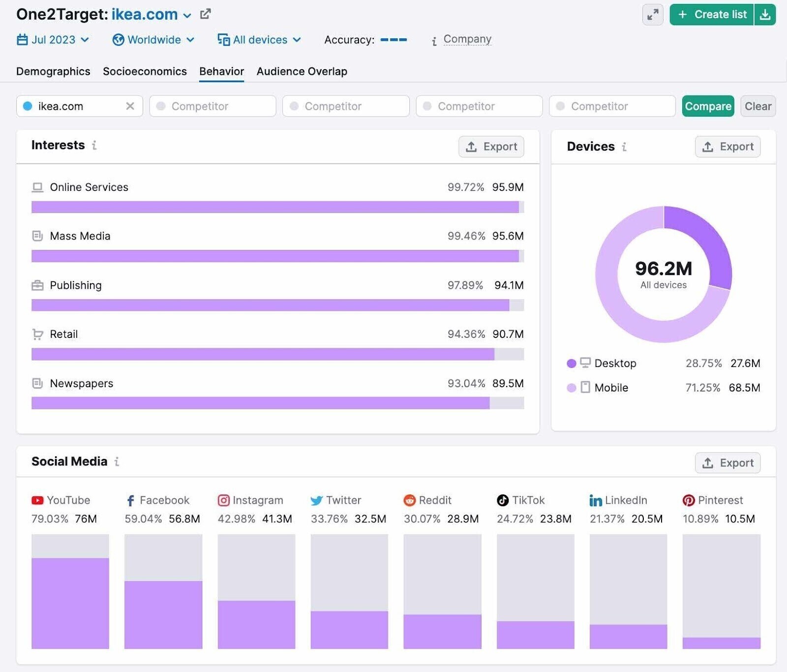Click the Reddit icon in Social Media section
This screenshot has height=672, width=787.
click(409, 500)
